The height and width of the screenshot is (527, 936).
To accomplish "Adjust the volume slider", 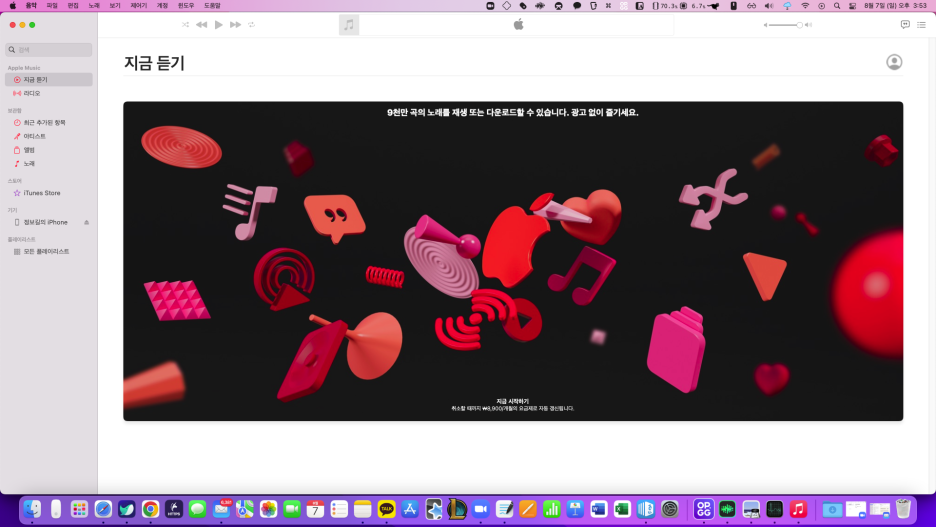I will click(787, 25).
